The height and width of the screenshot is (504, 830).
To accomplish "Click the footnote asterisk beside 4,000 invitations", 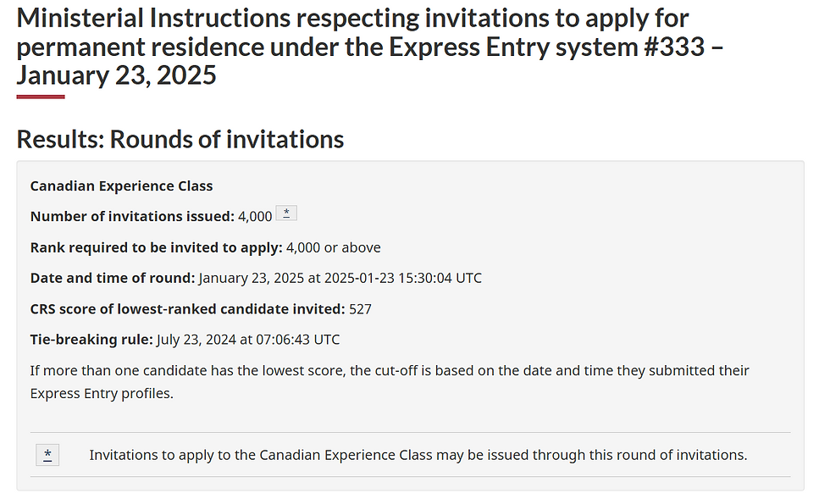I will [286, 213].
